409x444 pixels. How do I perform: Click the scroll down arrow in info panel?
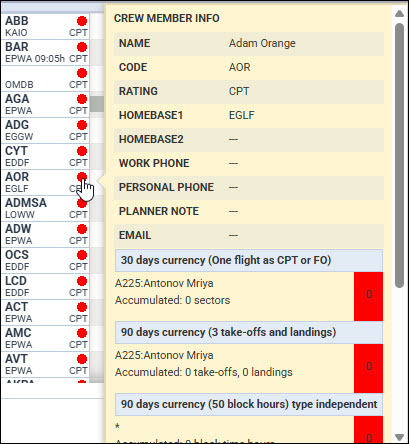(x=399, y=437)
